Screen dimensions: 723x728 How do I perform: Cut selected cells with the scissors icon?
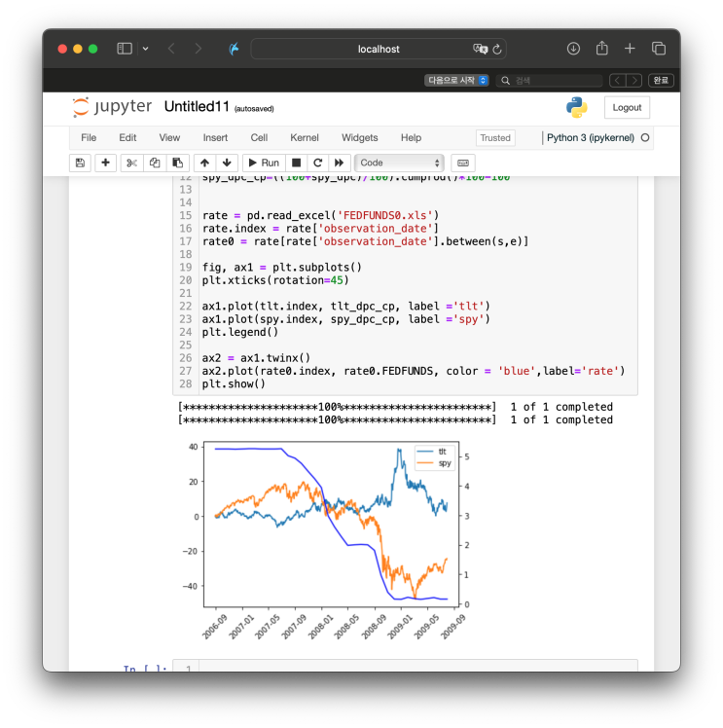131,163
